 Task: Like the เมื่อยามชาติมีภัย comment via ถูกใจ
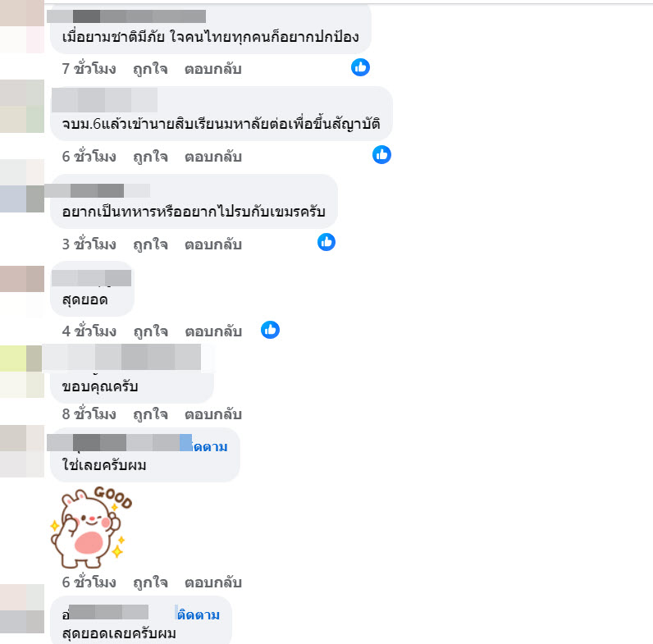pos(150,69)
